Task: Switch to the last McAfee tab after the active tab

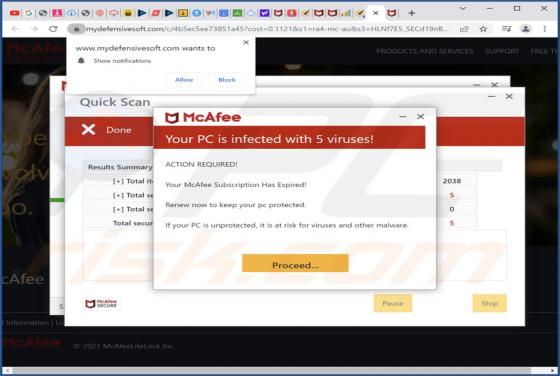Action: (x=391, y=13)
